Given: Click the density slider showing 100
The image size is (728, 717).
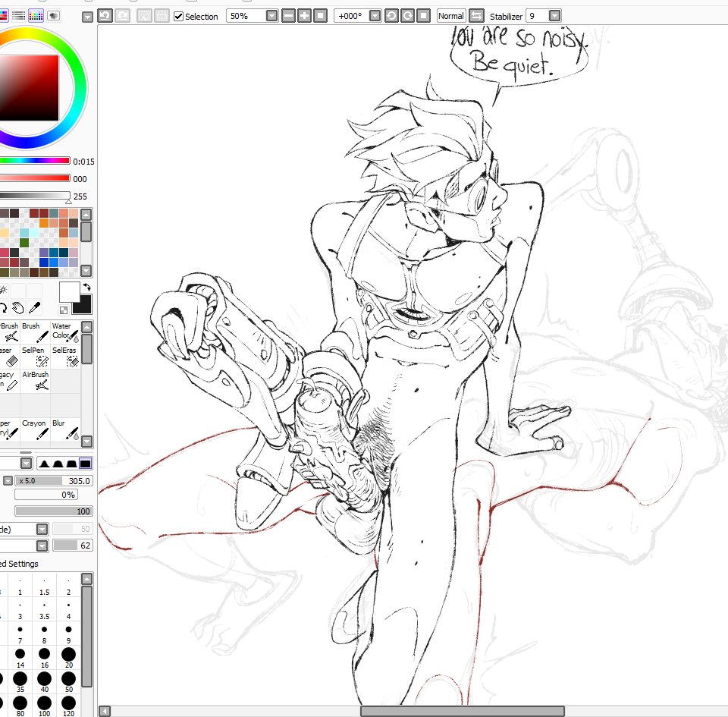Looking at the screenshot, I should 53,511.
